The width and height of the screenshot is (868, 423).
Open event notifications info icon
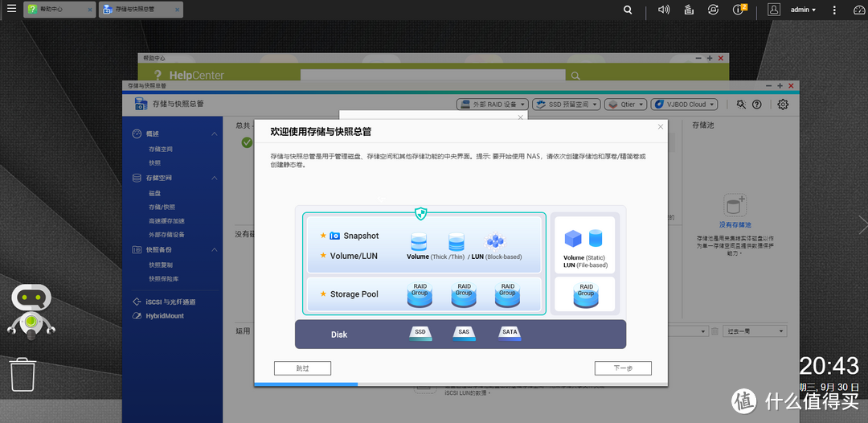tap(739, 10)
